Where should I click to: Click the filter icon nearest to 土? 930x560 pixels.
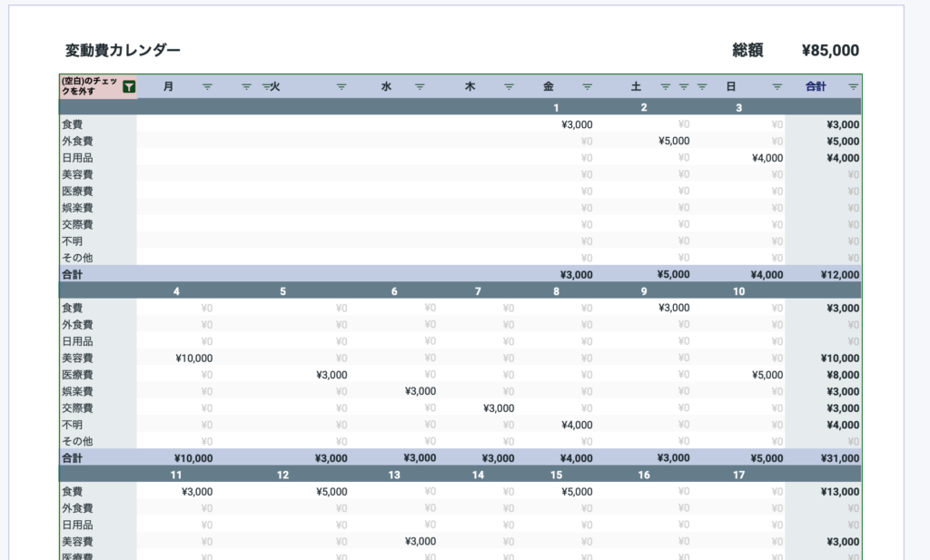click(x=666, y=87)
